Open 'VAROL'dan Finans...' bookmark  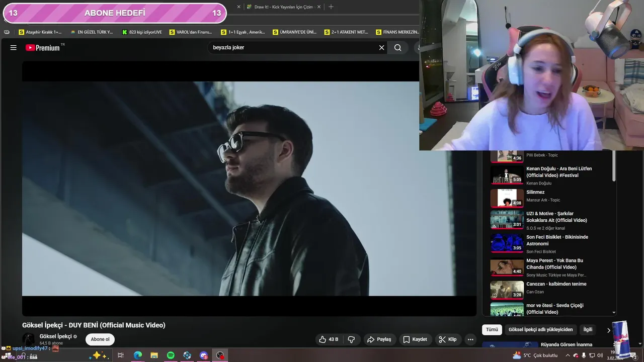click(191, 32)
